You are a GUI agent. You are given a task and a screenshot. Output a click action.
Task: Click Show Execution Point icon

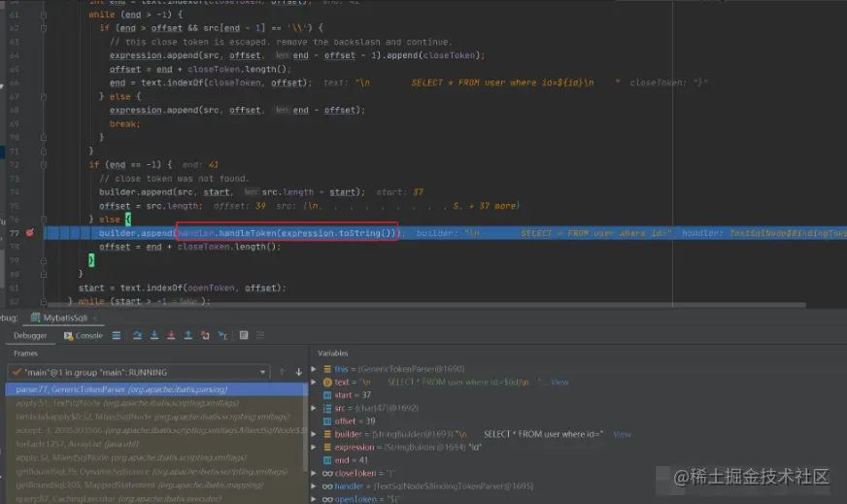pyautogui.click(x=117, y=335)
